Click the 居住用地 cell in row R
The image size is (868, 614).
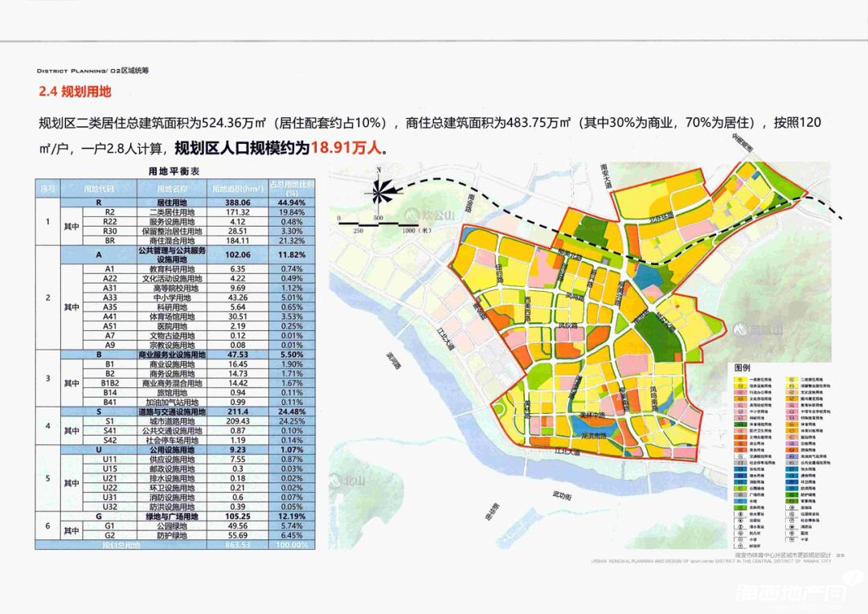pos(172,203)
